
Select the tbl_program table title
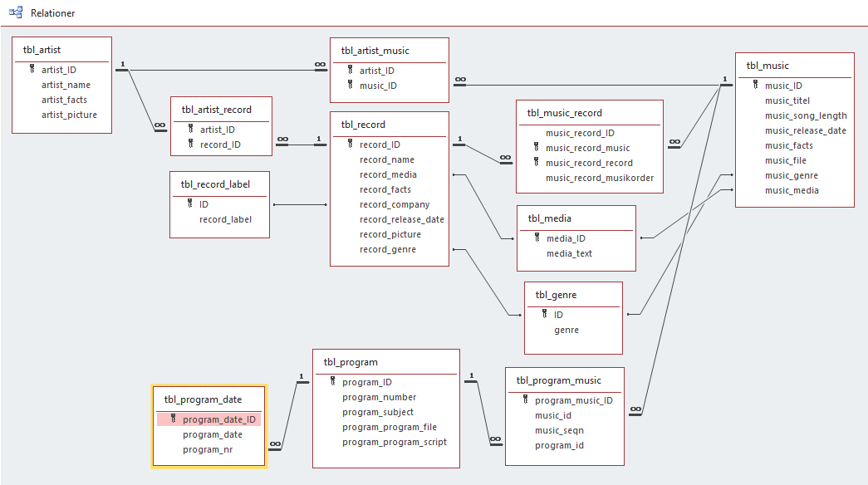[351, 362]
